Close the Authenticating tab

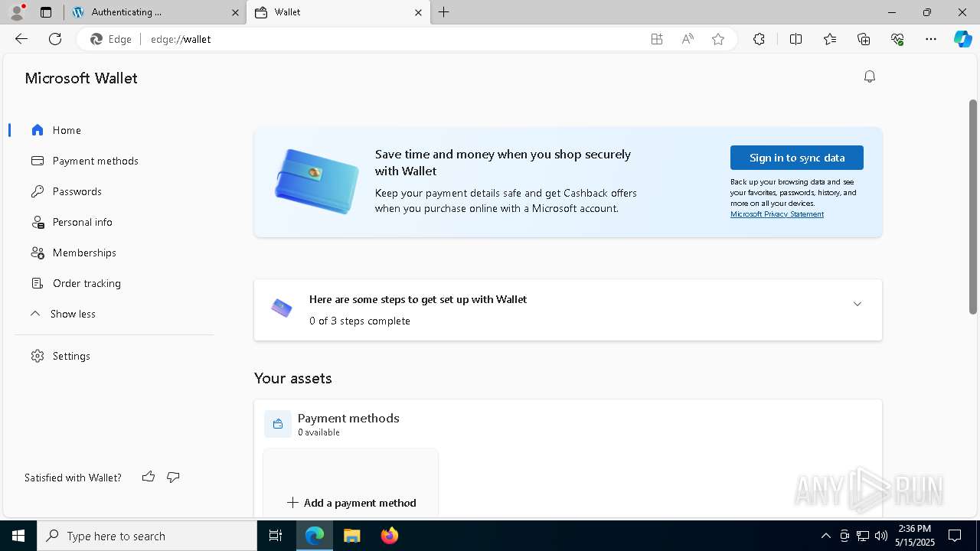click(x=235, y=12)
